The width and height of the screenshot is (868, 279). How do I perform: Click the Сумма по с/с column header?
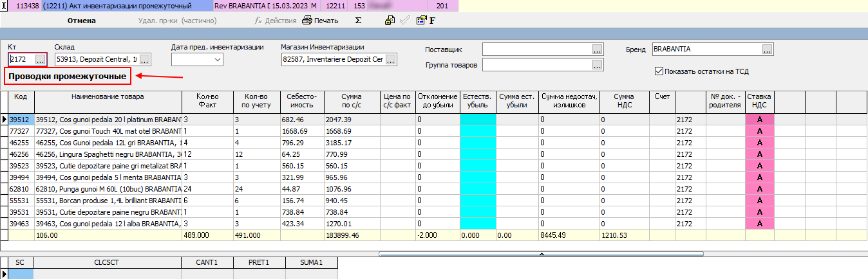[x=352, y=102]
